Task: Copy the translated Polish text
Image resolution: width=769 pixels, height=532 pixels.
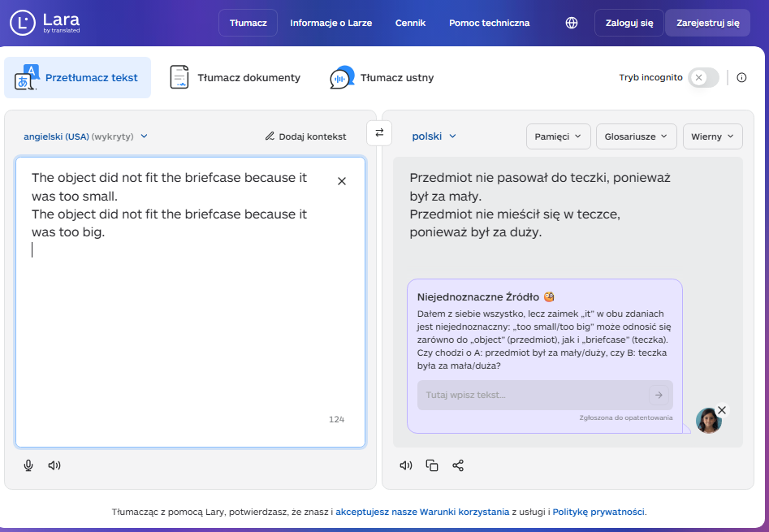Action: click(432, 465)
